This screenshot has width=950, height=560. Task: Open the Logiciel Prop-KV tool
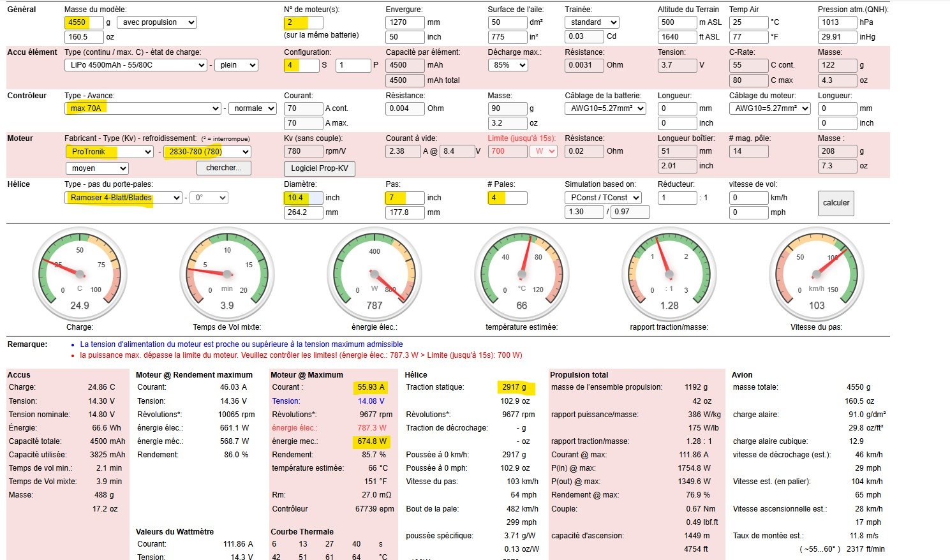(319, 168)
